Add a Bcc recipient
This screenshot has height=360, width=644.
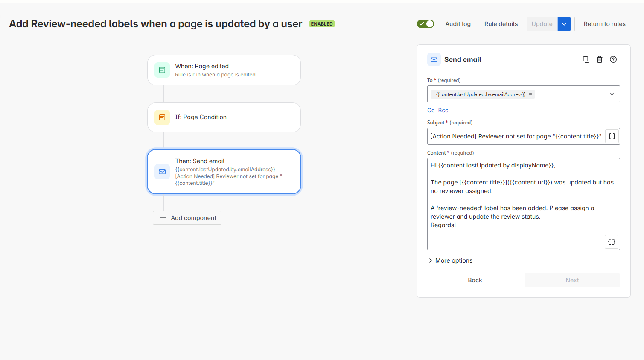[443, 110]
